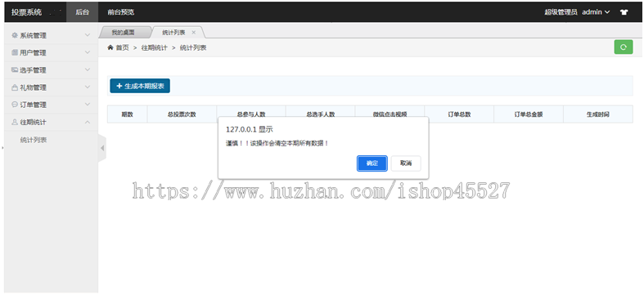Expand the 订单管理 menu chevron
This screenshot has width=644, height=295.
click(x=88, y=105)
